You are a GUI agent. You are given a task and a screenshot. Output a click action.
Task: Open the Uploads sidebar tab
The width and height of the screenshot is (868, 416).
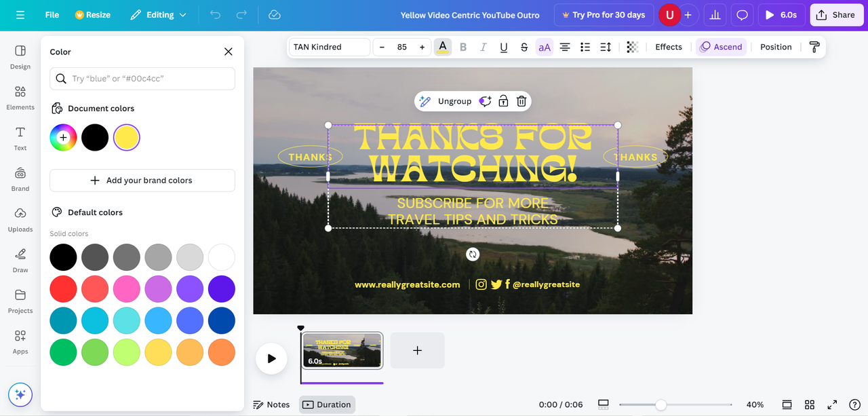20,220
